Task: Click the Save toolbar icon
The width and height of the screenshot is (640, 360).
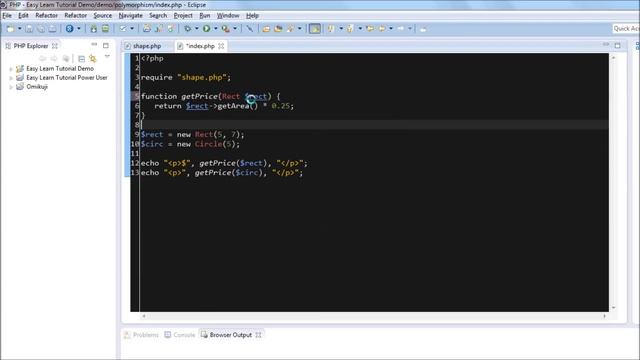Action: coord(29,29)
